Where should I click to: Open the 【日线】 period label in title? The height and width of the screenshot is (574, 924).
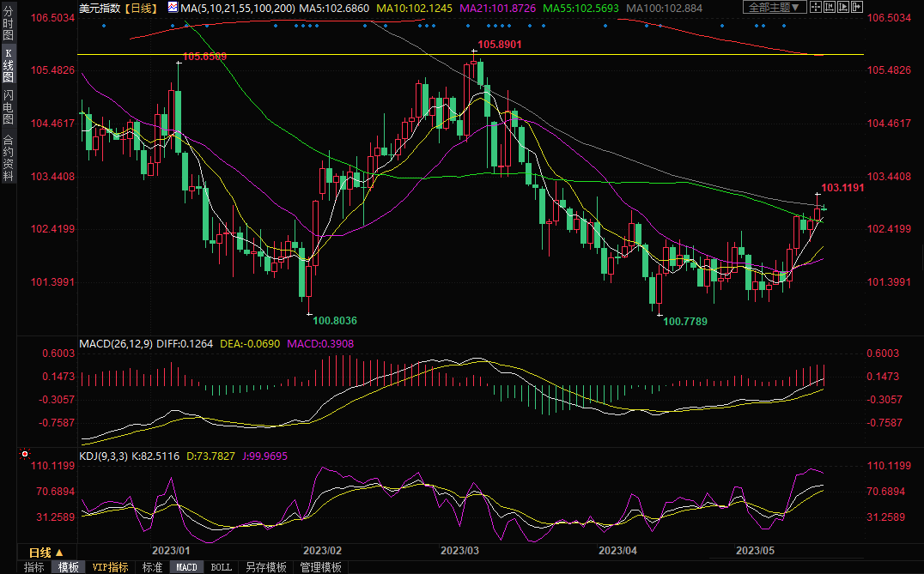(x=139, y=8)
